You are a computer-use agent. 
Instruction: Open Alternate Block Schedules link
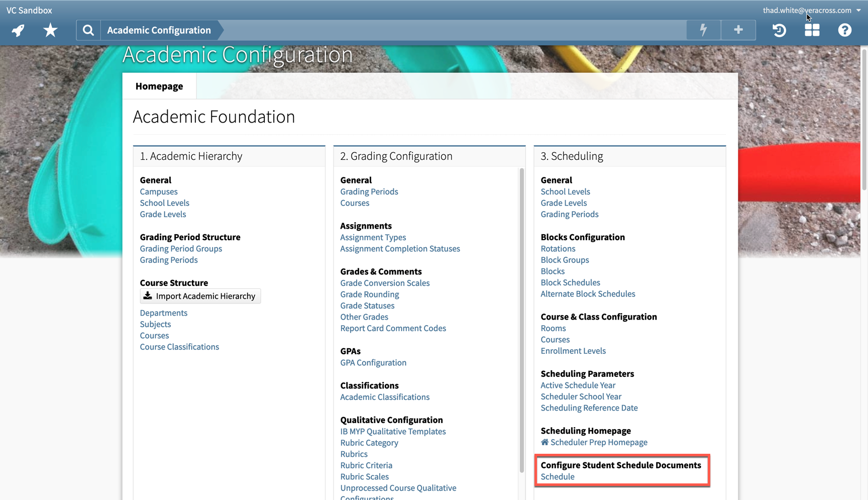click(x=588, y=294)
